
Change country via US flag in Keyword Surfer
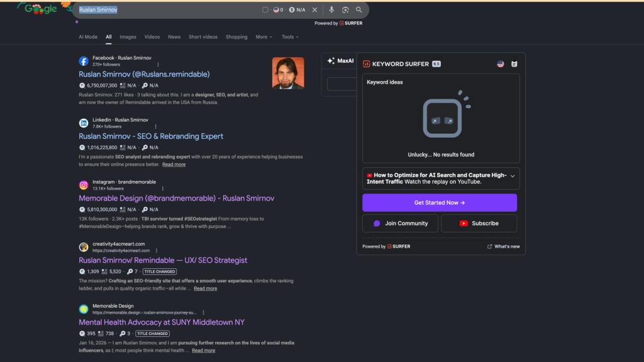click(500, 64)
